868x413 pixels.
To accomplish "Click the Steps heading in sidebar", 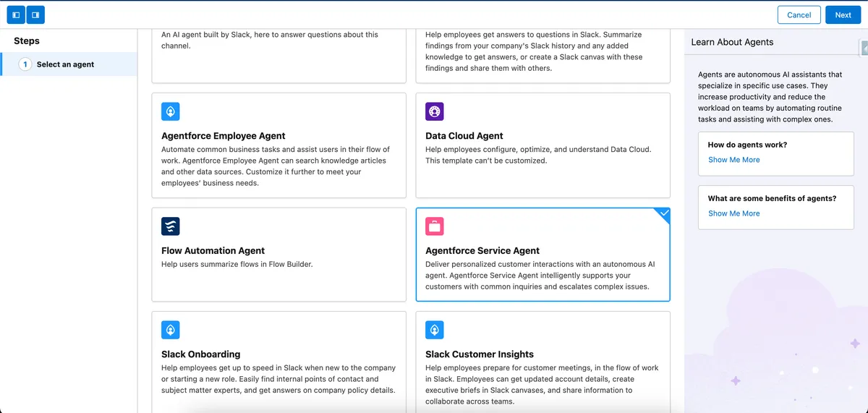I will point(27,41).
